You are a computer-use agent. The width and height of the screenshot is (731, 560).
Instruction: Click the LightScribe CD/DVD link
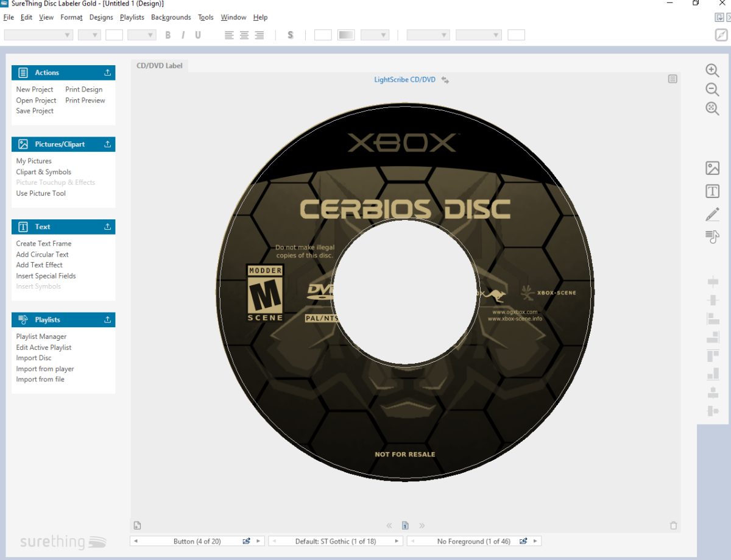(405, 80)
